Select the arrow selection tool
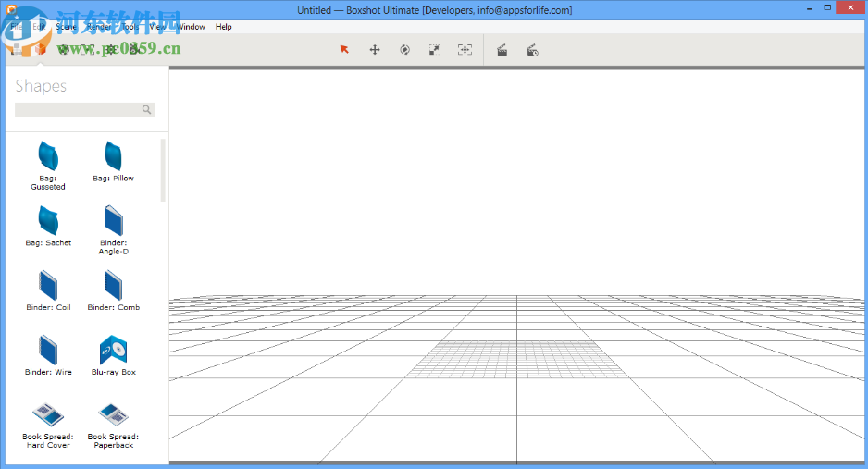Screen dimensions: 868x469 tap(344, 50)
